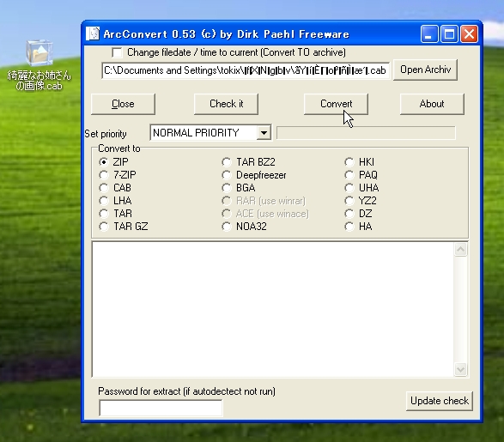Close the ArcConvert window with X
This screenshot has height=442, width=504.
(469, 34)
